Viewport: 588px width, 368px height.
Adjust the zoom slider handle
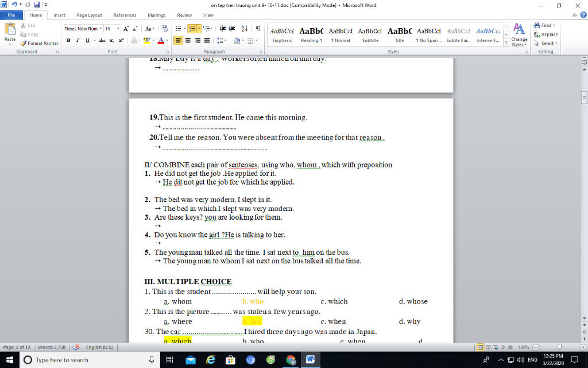pyautogui.click(x=559, y=347)
